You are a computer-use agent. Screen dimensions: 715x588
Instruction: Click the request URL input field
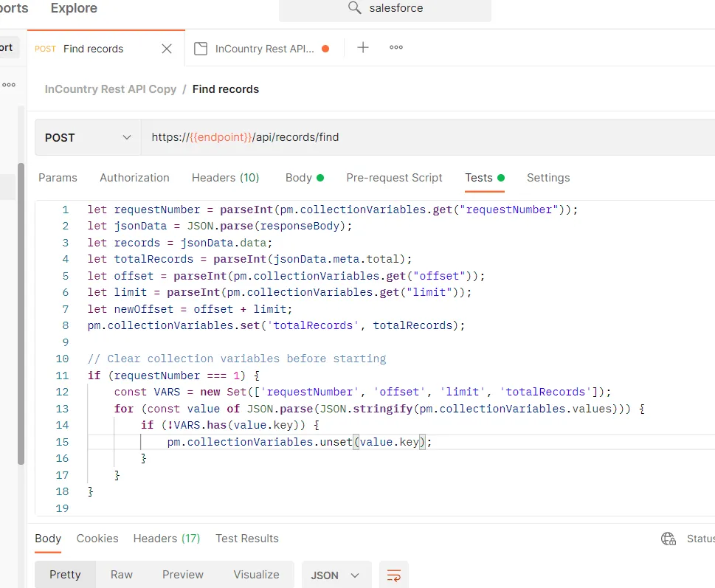(428, 137)
